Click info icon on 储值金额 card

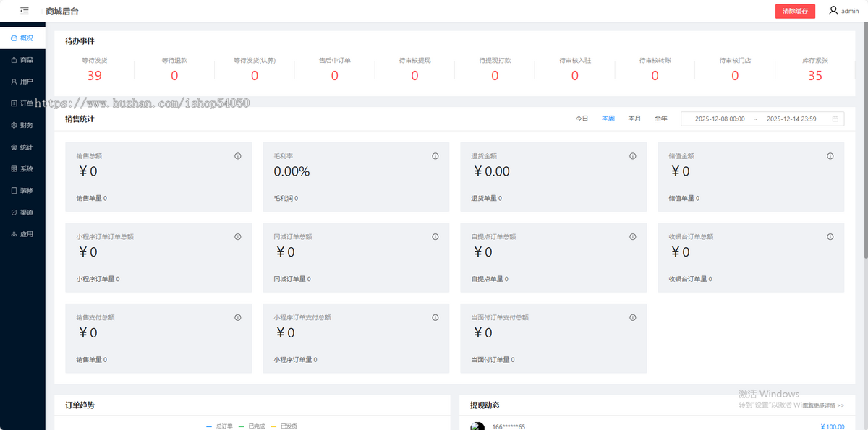830,156
